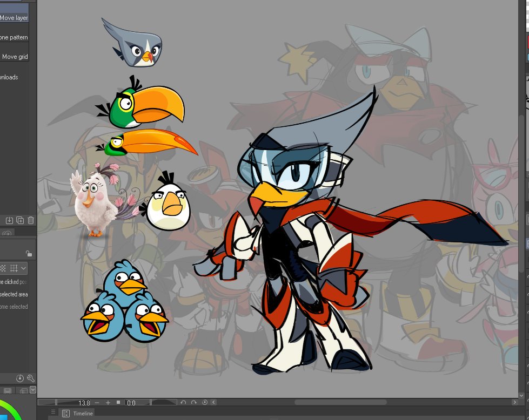The width and height of the screenshot is (529, 420).
Task: Open sub tool detail wrench icon
Action: tap(30, 378)
